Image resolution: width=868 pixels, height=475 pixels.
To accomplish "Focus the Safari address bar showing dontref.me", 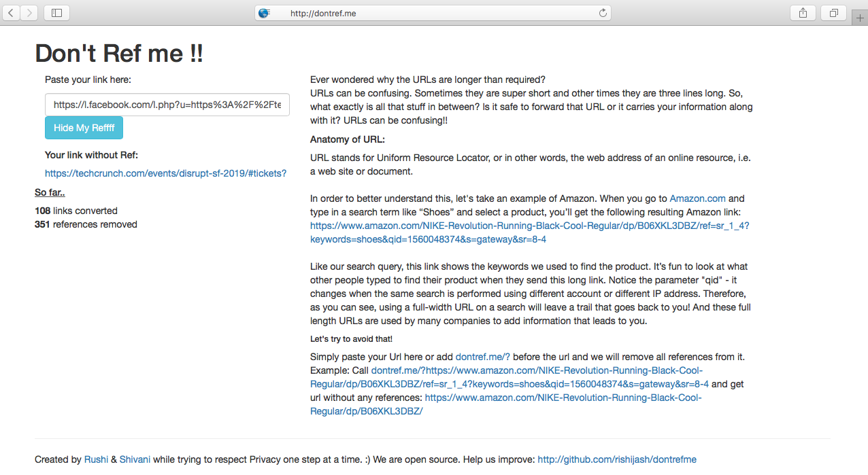I will pyautogui.click(x=433, y=13).
